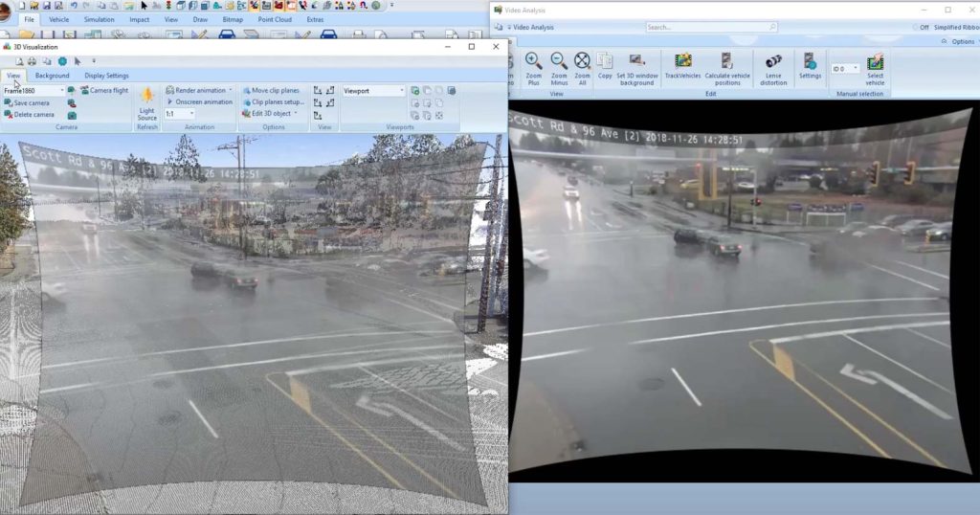
Task: Click the traffic light icon in main toolbar
Action: point(168,6)
